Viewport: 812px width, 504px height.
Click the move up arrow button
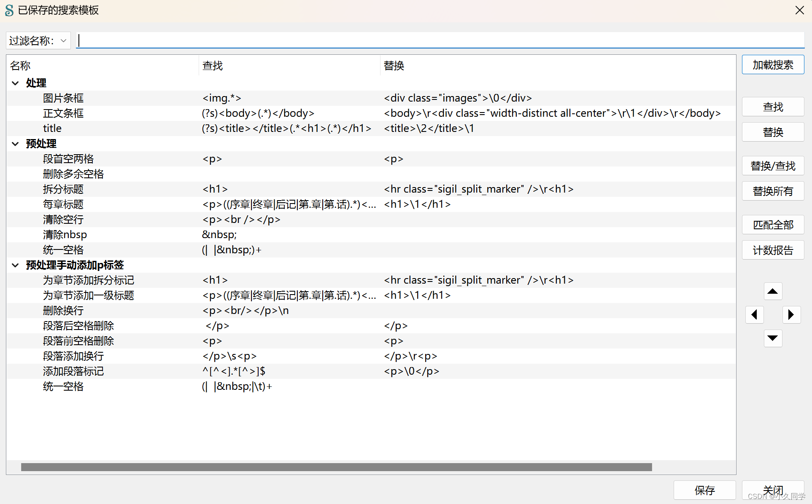point(772,291)
